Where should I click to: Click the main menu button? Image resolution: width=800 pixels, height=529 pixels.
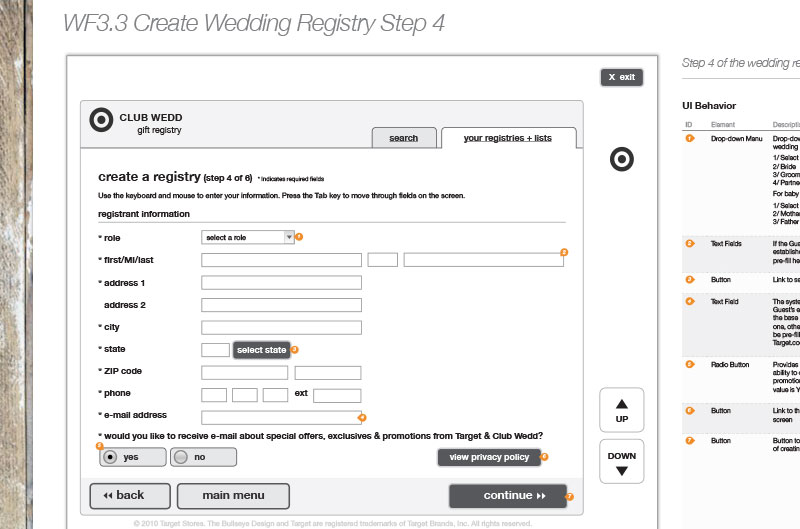233,496
